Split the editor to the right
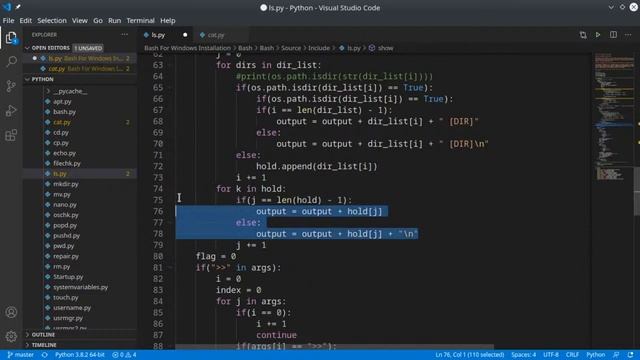The width and height of the screenshot is (640, 360). pyautogui.click(x=613, y=35)
